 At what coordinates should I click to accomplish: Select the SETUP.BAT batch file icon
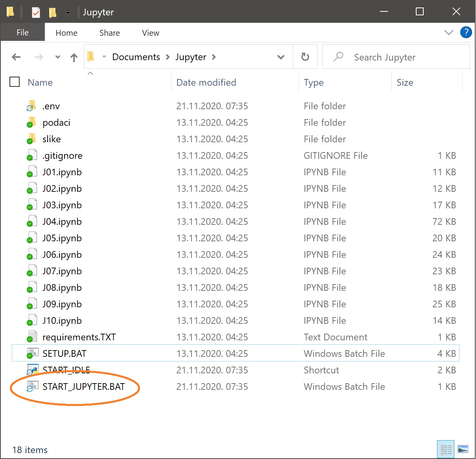[x=32, y=353]
